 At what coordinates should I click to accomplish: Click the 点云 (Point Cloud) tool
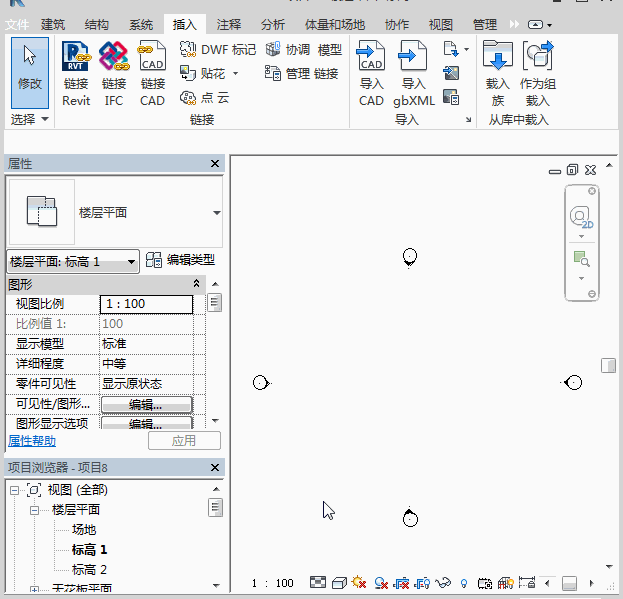coord(204,97)
